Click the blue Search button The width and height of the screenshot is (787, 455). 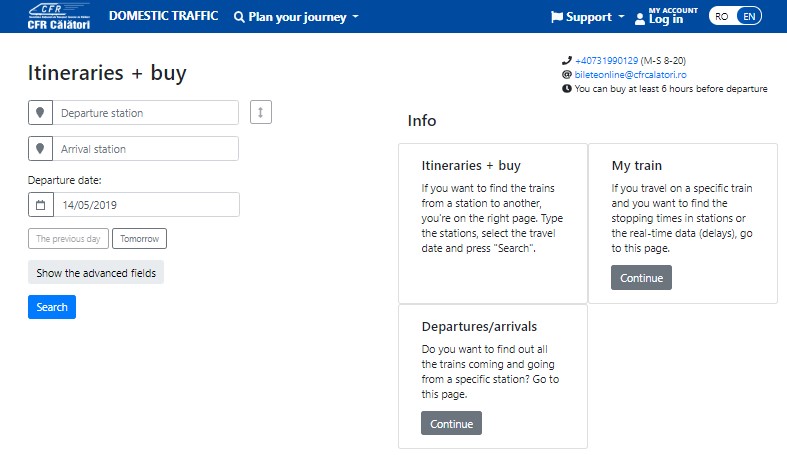pos(52,307)
